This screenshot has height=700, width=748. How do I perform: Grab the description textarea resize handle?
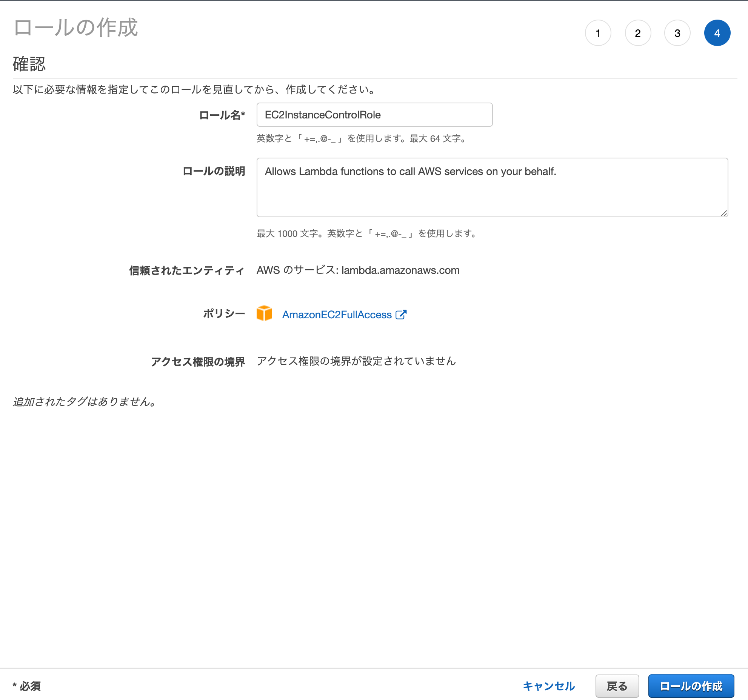click(x=724, y=213)
